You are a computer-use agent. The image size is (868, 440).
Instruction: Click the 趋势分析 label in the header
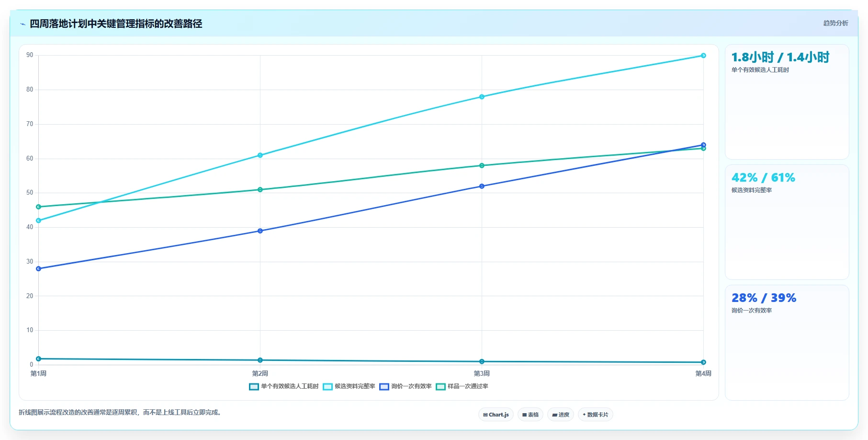[x=835, y=23]
